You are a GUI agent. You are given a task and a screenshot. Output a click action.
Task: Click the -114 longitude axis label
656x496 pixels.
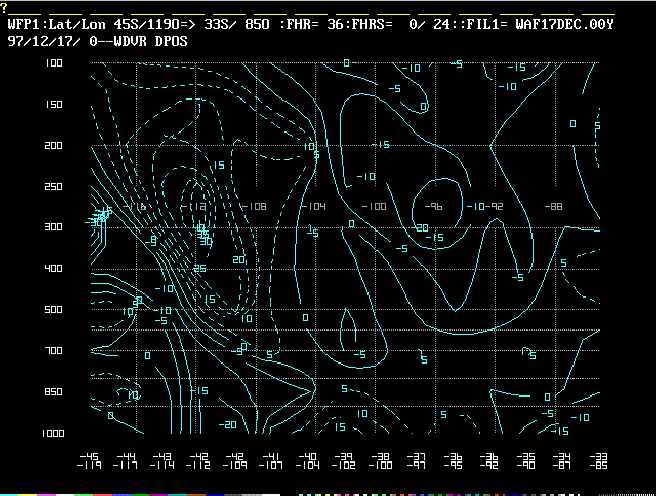162,465
